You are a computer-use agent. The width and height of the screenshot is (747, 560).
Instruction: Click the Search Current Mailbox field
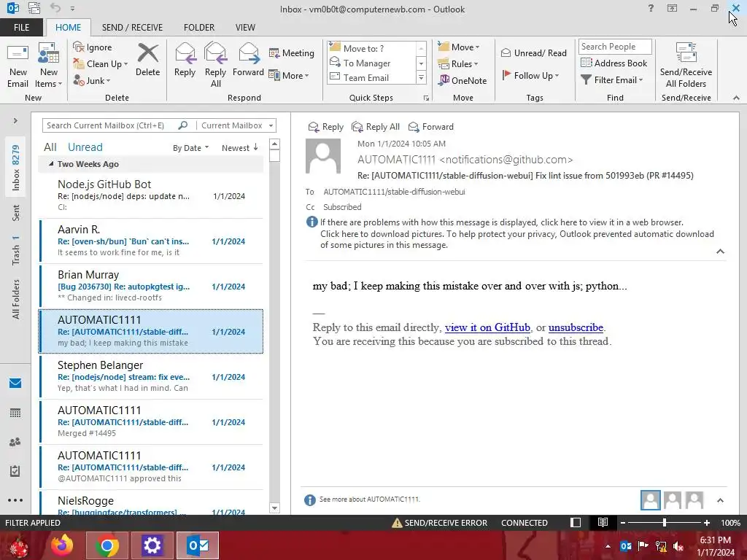112,125
